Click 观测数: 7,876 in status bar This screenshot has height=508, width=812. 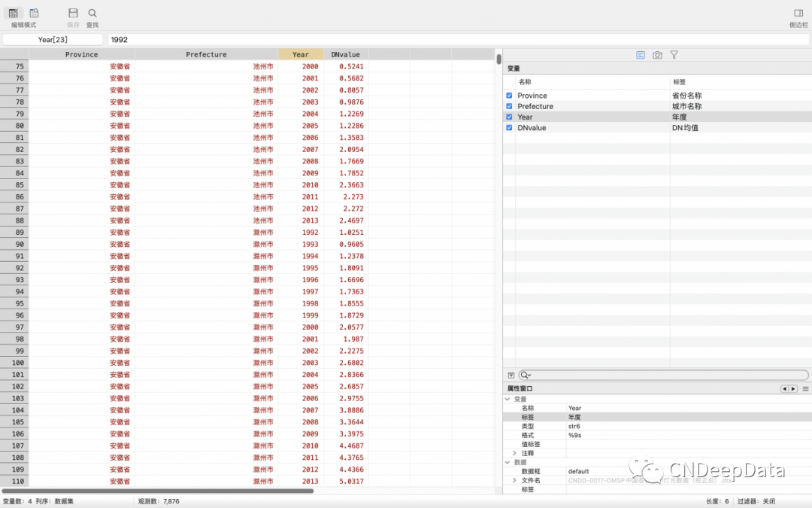click(159, 501)
